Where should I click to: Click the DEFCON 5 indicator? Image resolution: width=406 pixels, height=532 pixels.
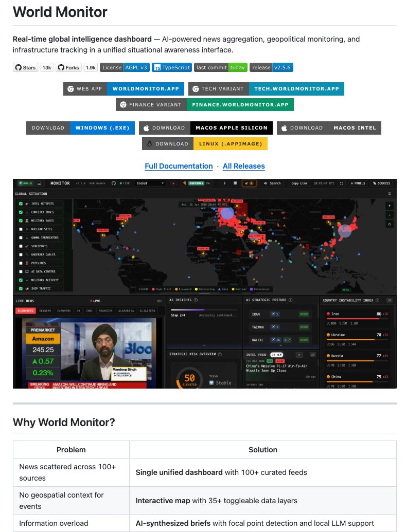pyautogui.click(x=197, y=183)
